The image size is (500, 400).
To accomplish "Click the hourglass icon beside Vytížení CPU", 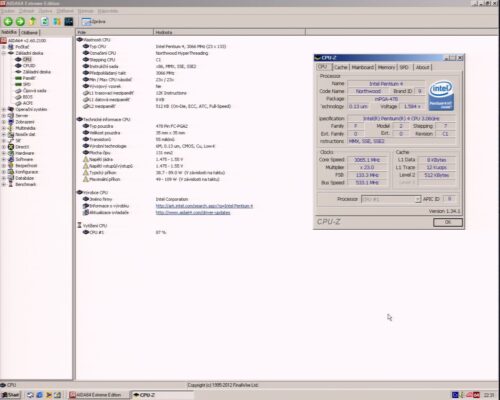I will pyautogui.click(x=79, y=226).
